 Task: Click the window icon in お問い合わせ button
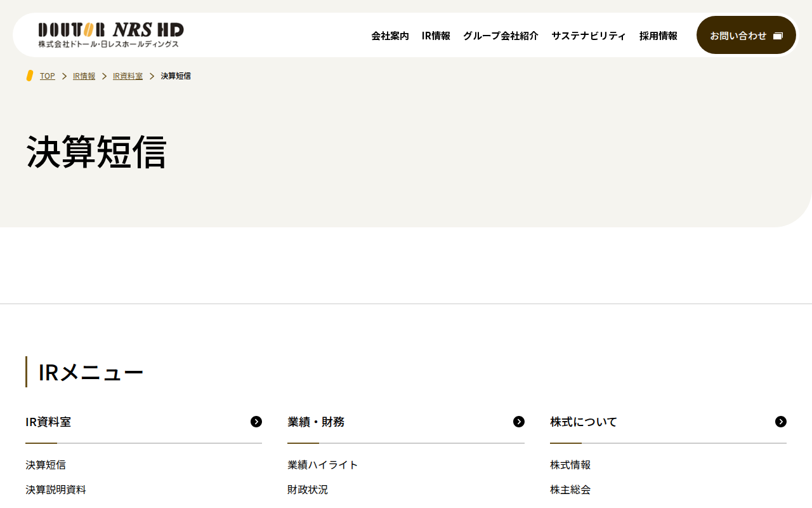778,36
